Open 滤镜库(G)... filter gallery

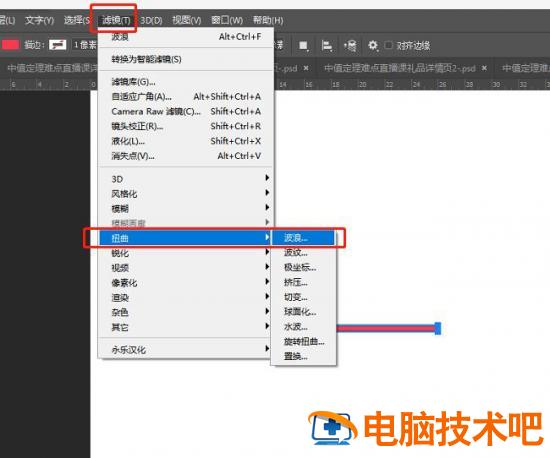[x=186, y=82]
